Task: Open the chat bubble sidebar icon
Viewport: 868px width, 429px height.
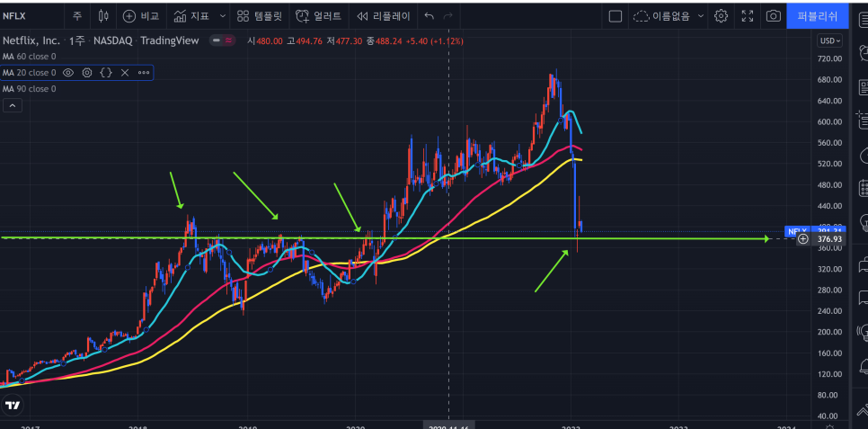Action: pos(863,298)
